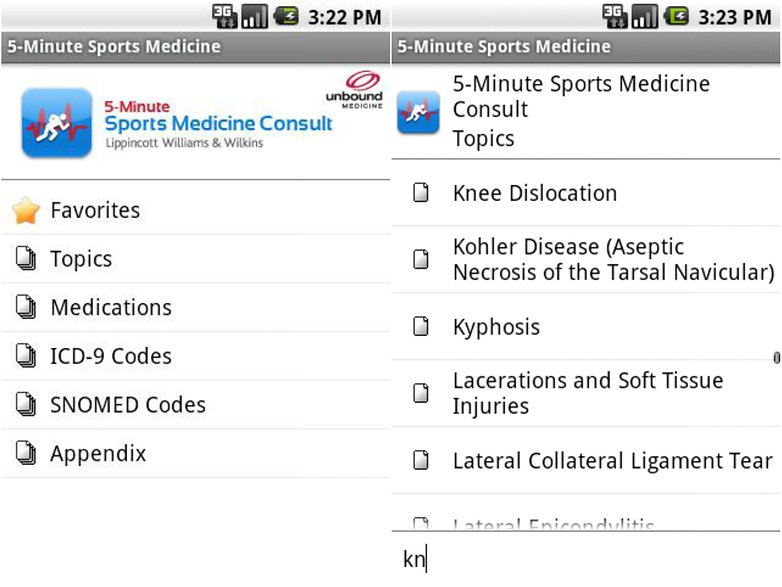Image resolution: width=782 pixels, height=587 pixels.
Task: Tap the Medications pages icon
Action: click(x=25, y=307)
